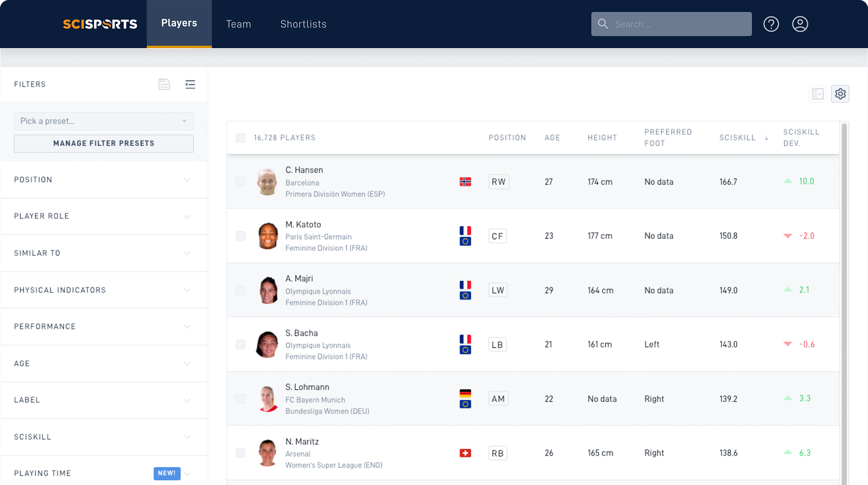
Task: Click the Swiss flag on N. Maritz row
Action: click(x=465, y=453)
